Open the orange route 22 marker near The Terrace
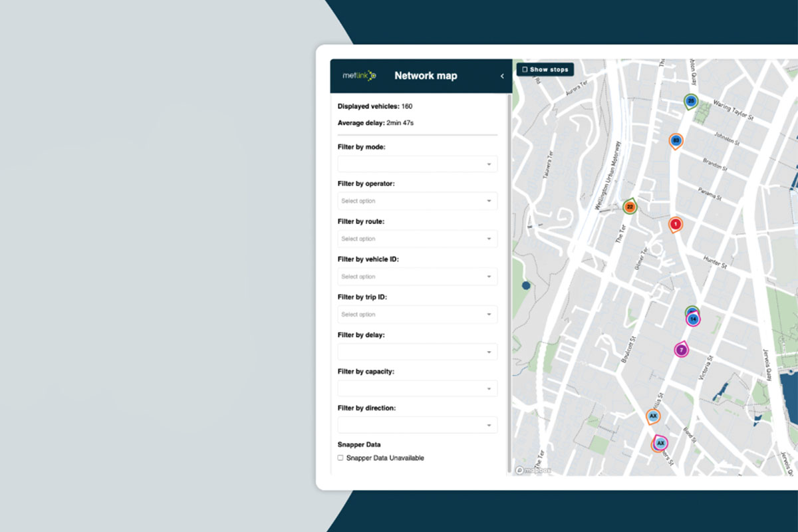798x532 pixels. point(629,206)
